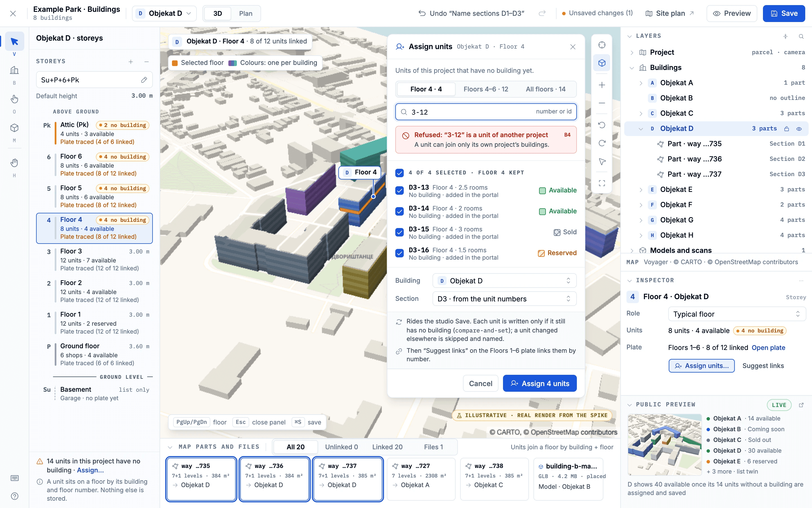Click the blue Save button
This screenshot has height=508, width=812.
(x=784, y=14)
